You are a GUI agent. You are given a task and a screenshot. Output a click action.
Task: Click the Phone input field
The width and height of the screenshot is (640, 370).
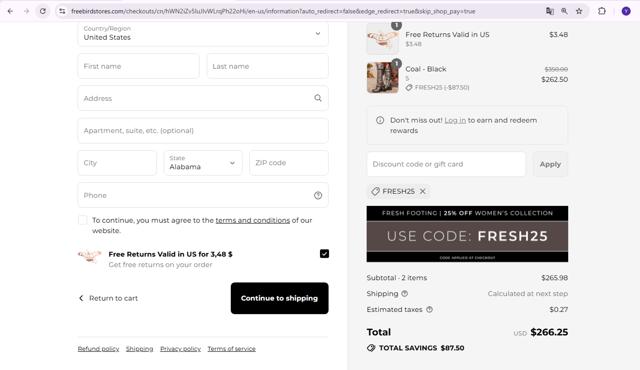(x=203, y=195)
